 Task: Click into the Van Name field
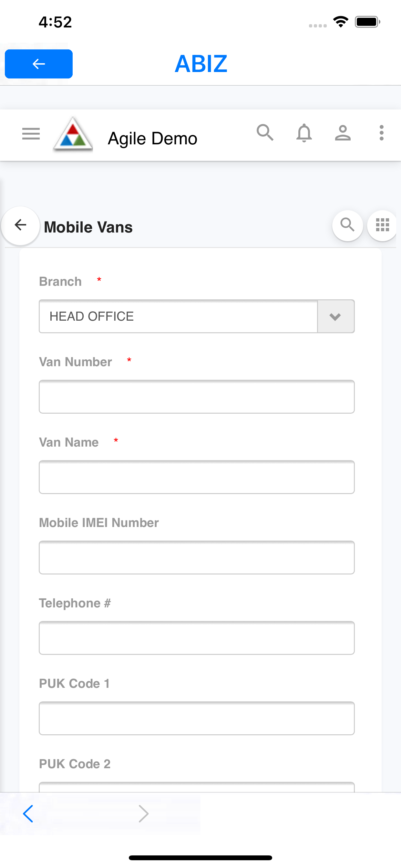tap(196, 477)
